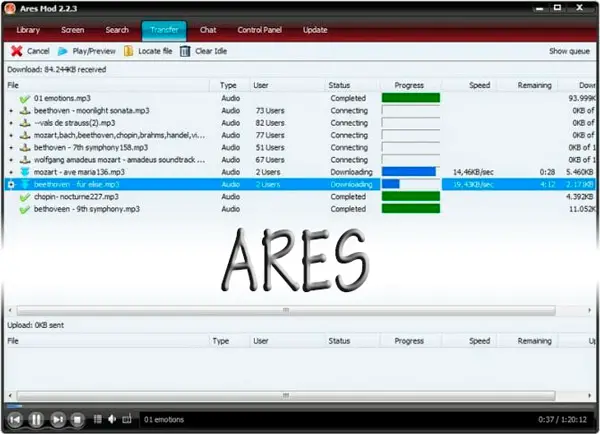This screenshot has height=434, width=600.
Task: Expand mozart,bach,beethoven,chopin,brahms row
Action: click(x=11, y=135)
